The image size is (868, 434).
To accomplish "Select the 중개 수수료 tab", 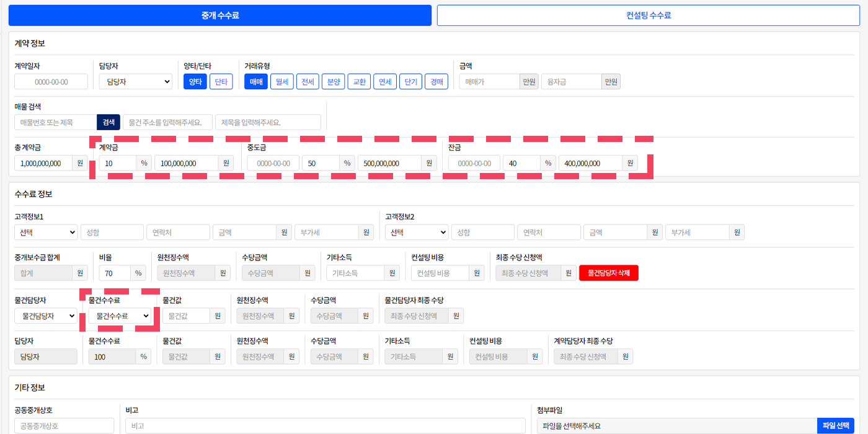I will pos(220,15).
